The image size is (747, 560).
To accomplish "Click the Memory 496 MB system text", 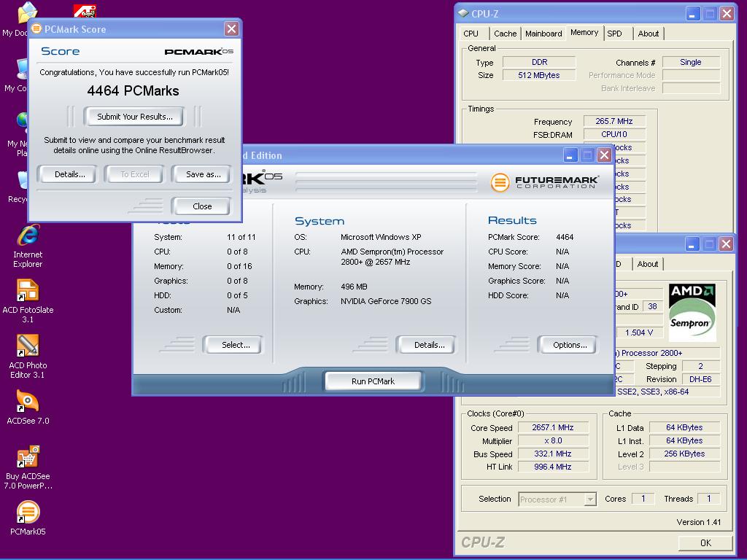I will tap(354, 287).
